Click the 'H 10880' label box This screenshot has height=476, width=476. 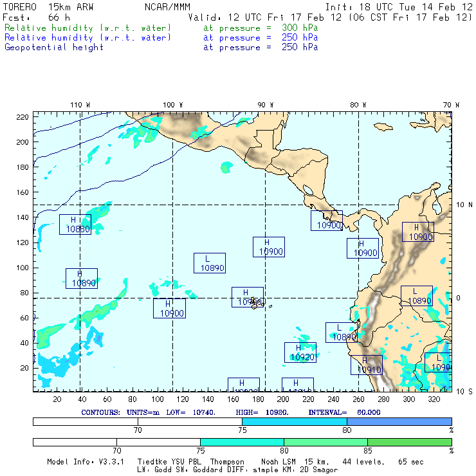point(75,224)
